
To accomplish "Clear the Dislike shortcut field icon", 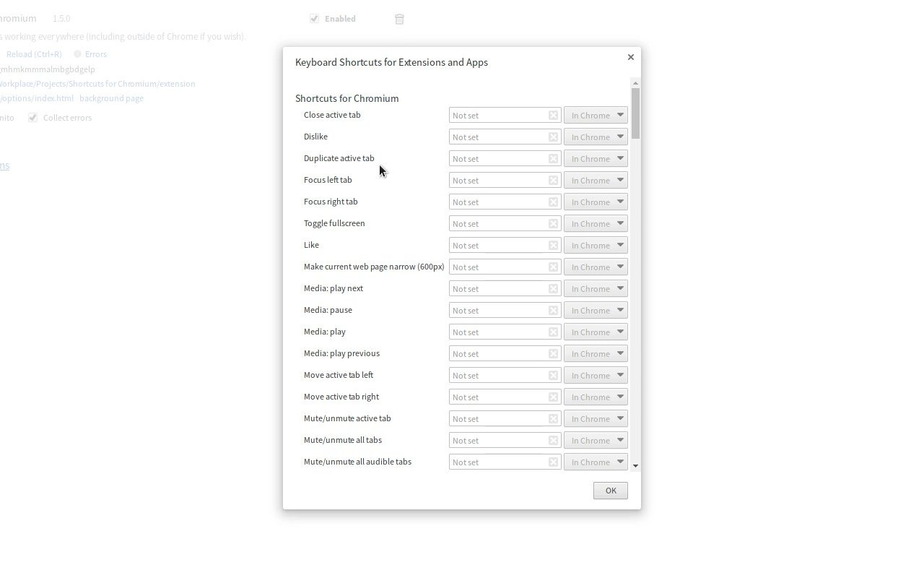I will tap(553, 137).
